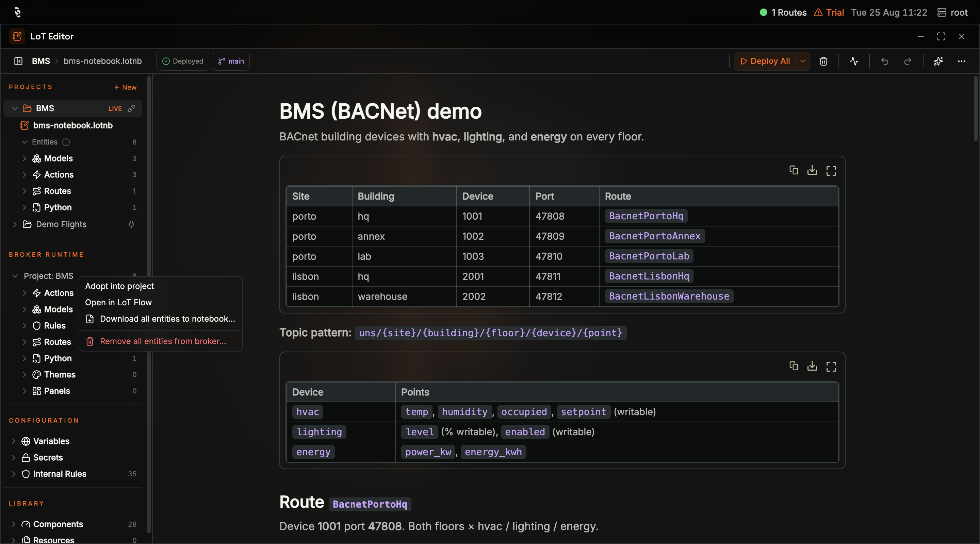The height and width of the screenshot is (544, 980).
Task: Choose Remove all entities from broker
Action: coord(160,341)
